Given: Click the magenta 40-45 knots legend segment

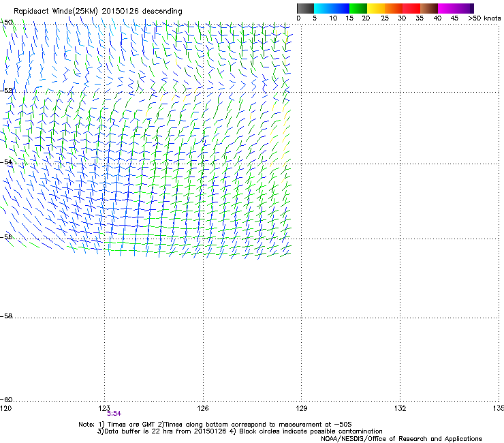Looking at the screenshot, I should [447, 8].
